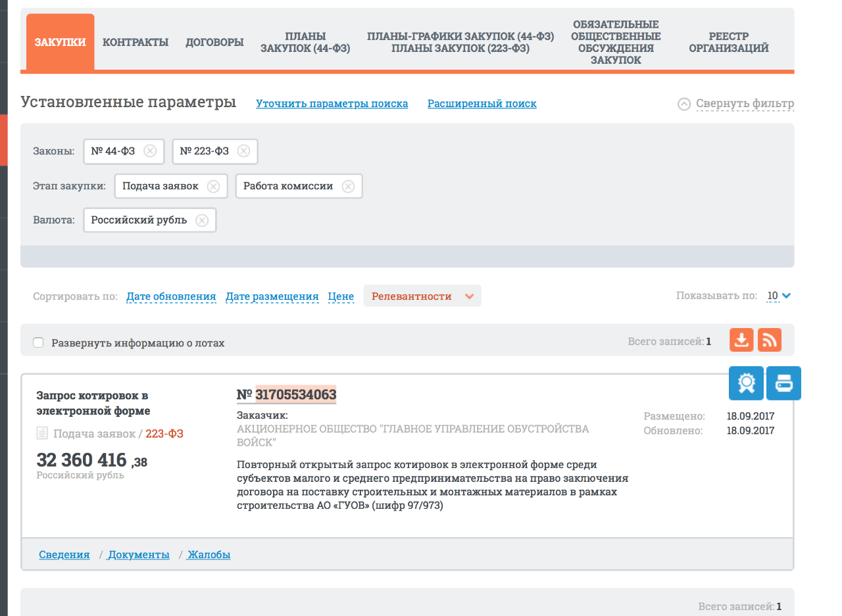Screen dimensions: 842x616
Task: Open the RSS feed icon
Action: point(769,340)
